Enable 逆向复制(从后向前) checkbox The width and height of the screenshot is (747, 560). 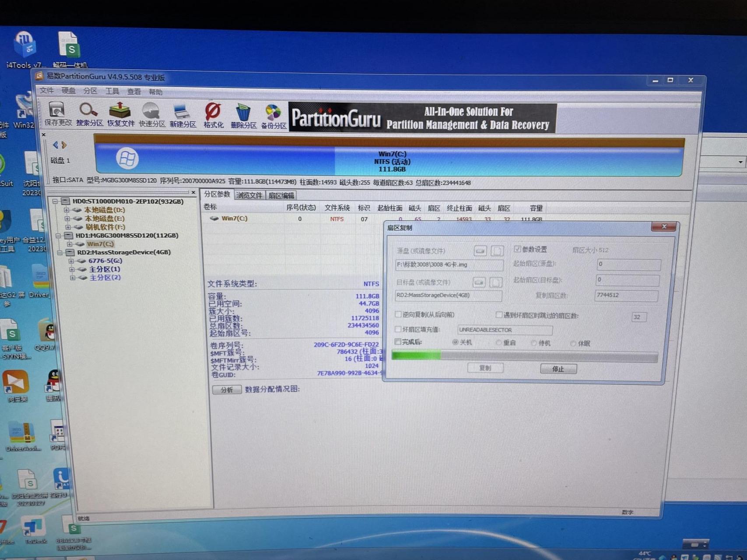[x=398, y=314]
